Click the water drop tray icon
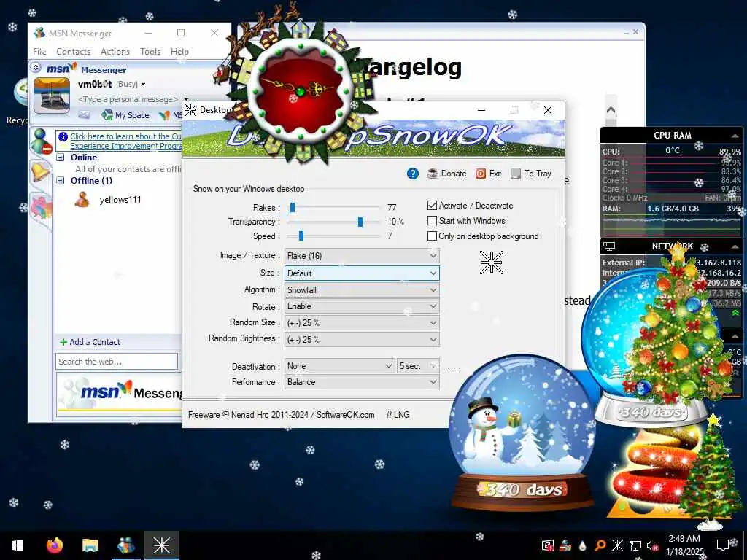747x560 pixels. [583, 545]
